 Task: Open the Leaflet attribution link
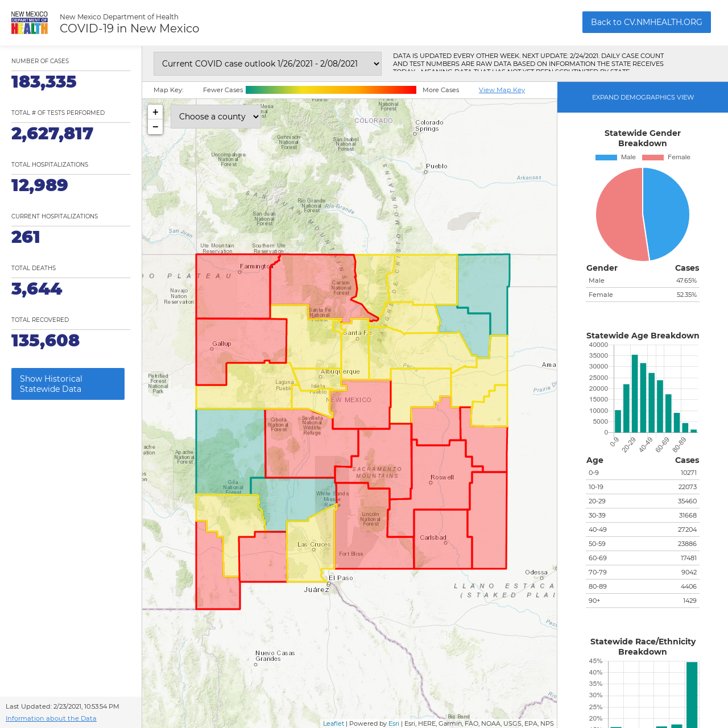click(x=333, y=723)
